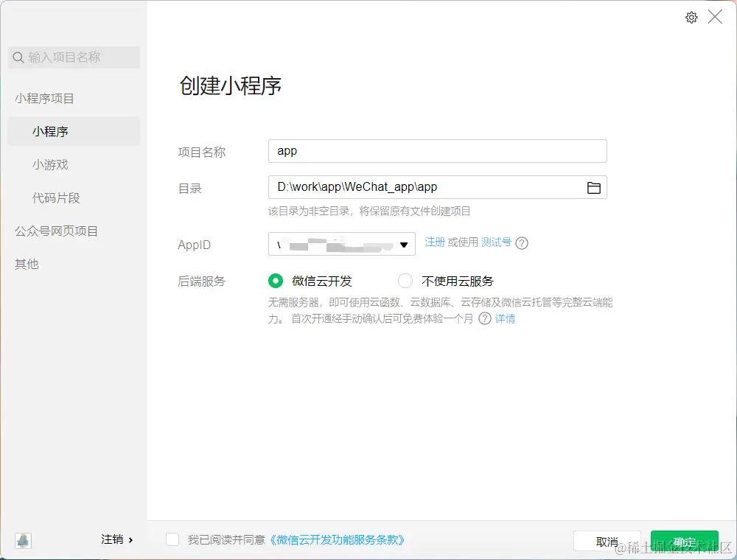This screenshot has width=737, height=560.
Task: Browse for folder using directory icon
Action: (x=593, y=187)
